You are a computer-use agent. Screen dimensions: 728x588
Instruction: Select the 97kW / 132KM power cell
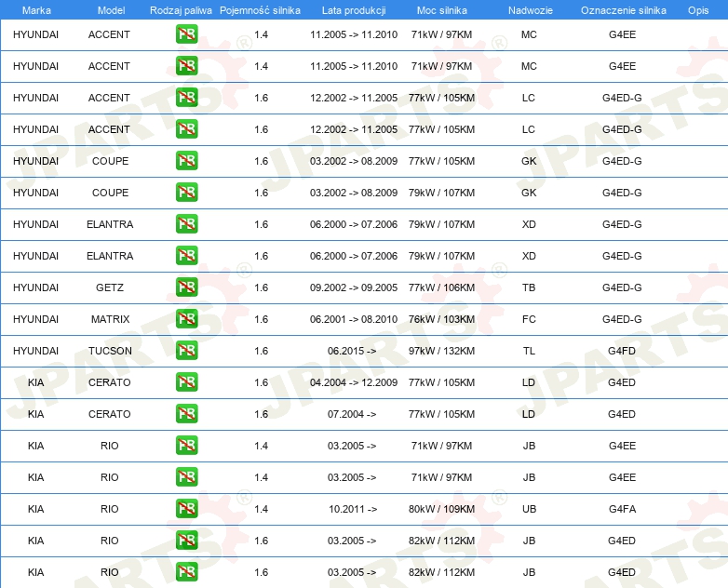441,351
